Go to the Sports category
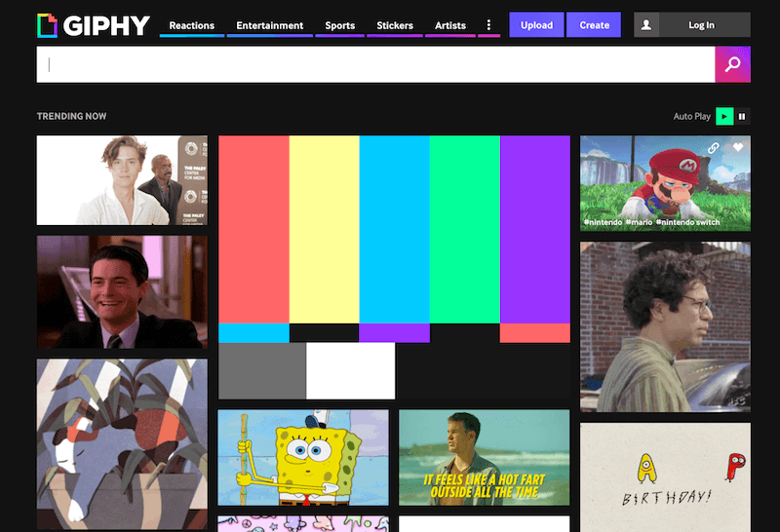The width and height of the screenshot is (780, 532). tap(339, 25)
